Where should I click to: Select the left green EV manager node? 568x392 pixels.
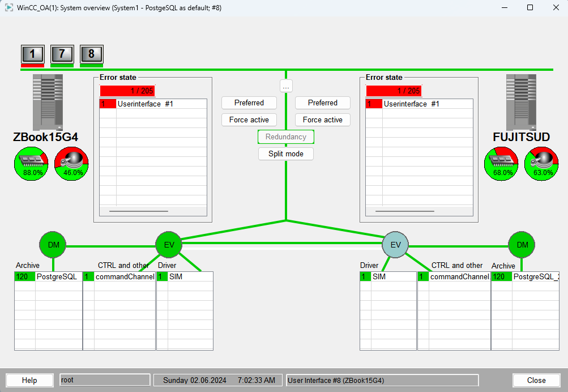click(169, 245)
